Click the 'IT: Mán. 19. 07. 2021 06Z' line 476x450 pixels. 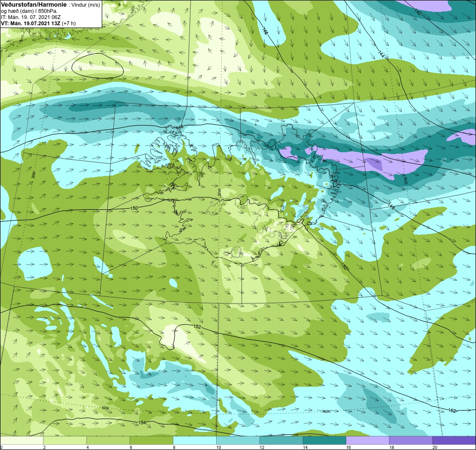(x=30, y=17)
